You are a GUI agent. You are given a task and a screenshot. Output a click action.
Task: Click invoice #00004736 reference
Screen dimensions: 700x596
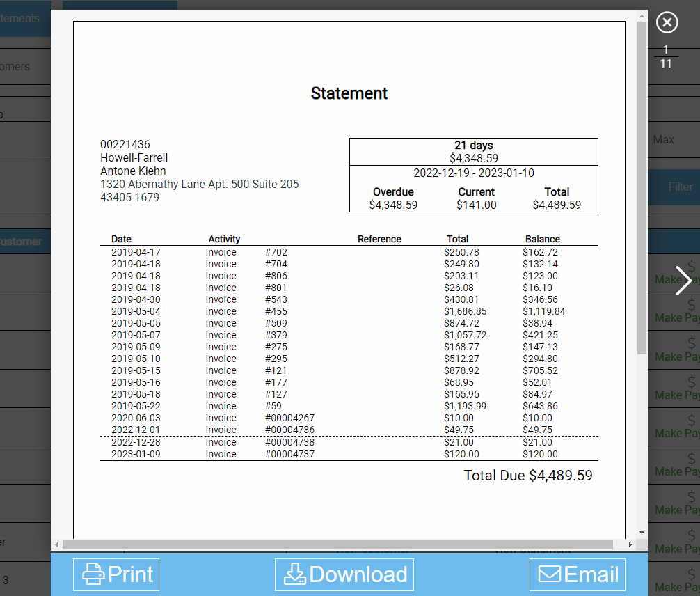(x=289, y=430)
